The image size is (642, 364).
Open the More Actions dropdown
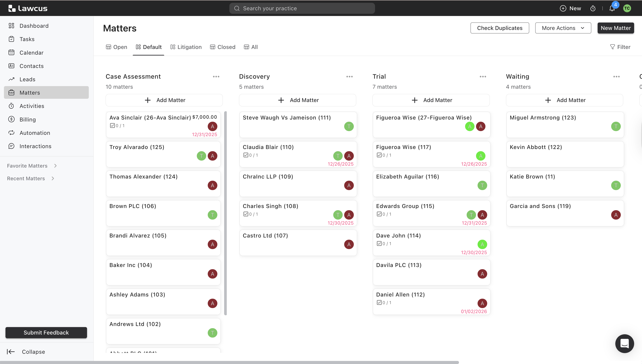click(x=563, y=28)
